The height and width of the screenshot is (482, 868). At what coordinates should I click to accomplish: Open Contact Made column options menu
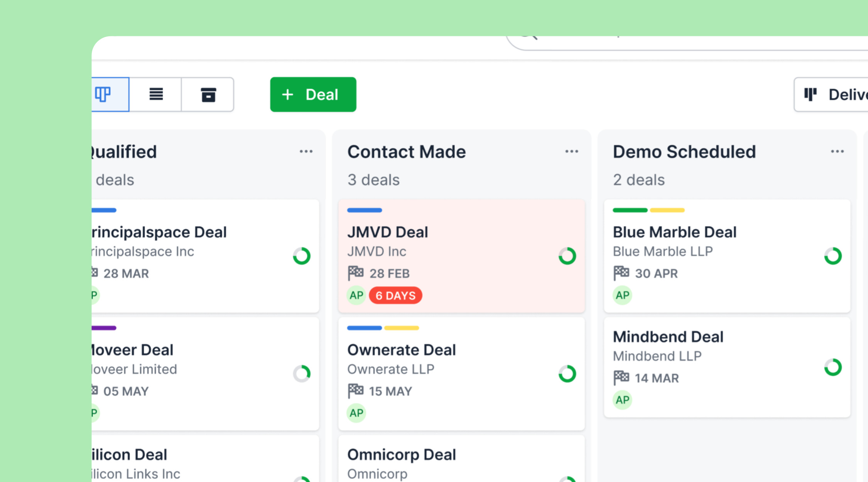click(571, 152)
